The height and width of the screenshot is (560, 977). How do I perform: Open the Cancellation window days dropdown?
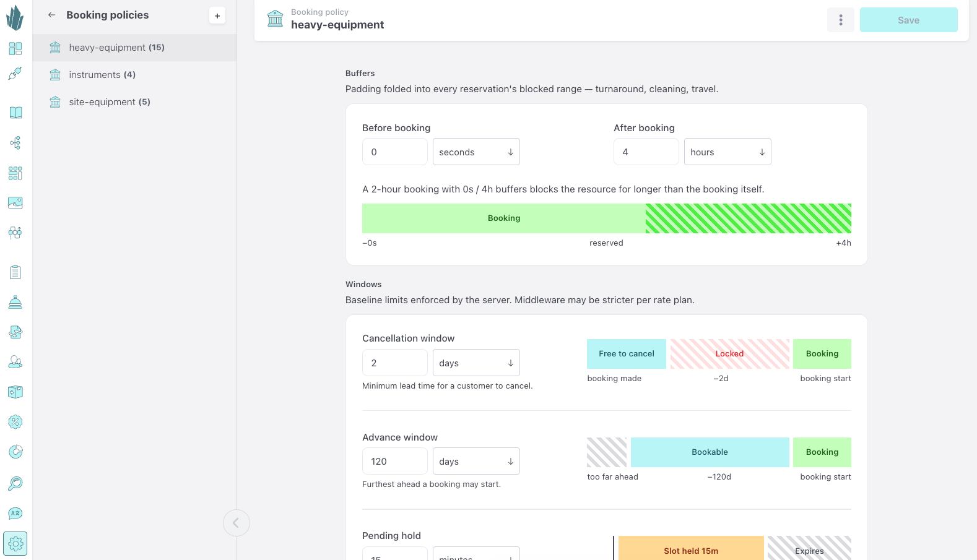click(476, 363)
